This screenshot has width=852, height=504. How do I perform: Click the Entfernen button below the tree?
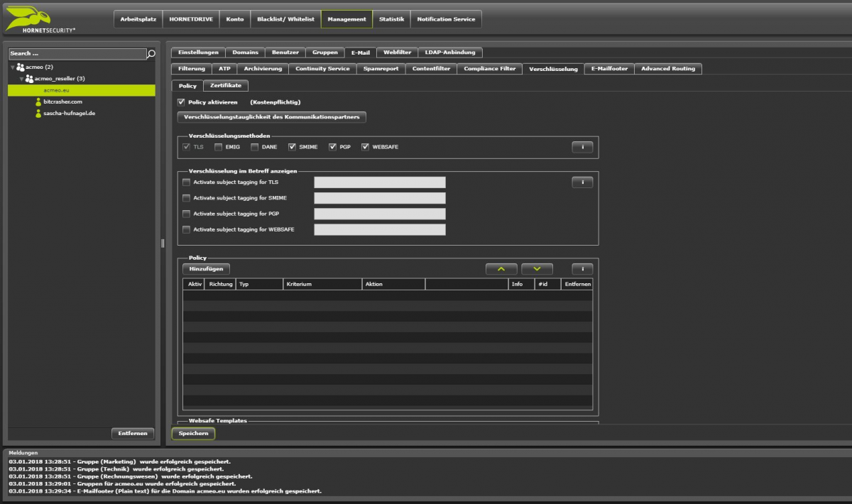pos(133,433)
